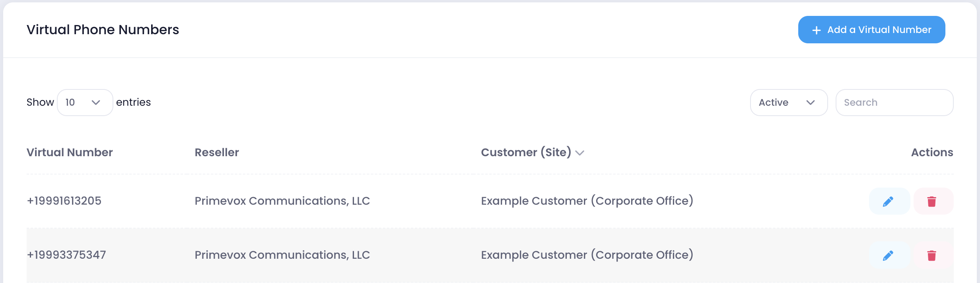Edit virtual number +19993375347 with pencil icon
The width and height of the screenshot is (980, 283).
(x=889, y=255)
